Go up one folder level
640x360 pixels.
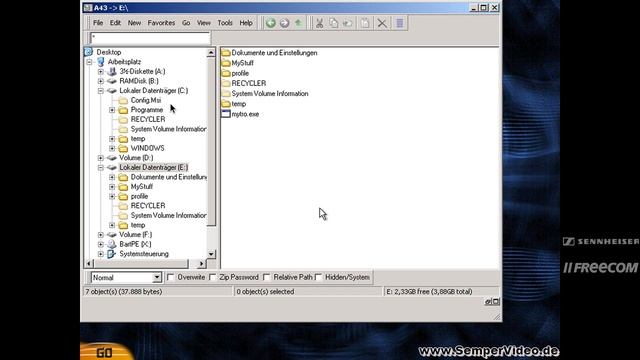pyautogui.click(x=298, y=23)
